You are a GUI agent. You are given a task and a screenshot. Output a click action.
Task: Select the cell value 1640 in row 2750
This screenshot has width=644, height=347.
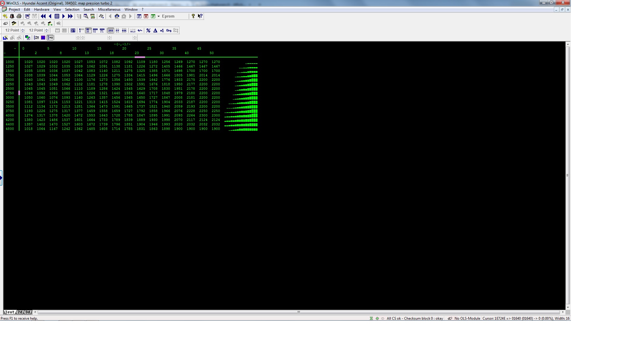click(x=141, y=93)
